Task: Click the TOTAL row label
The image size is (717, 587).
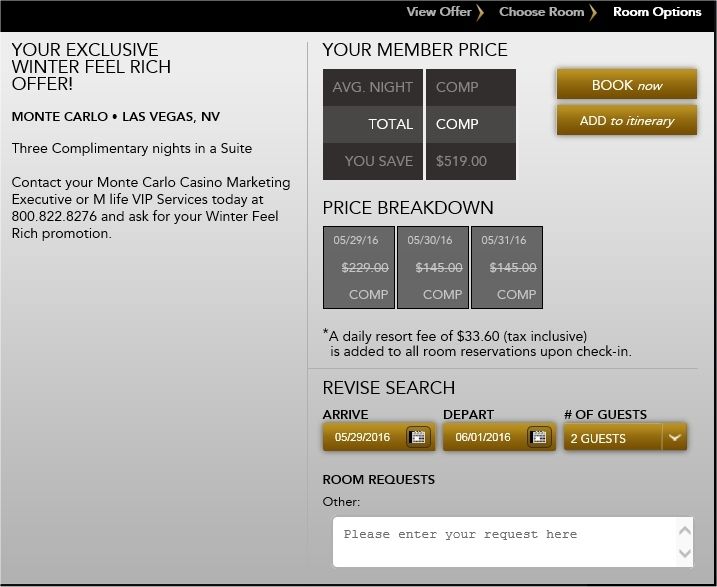Action: pyautogui.click(x=391, y=124)
